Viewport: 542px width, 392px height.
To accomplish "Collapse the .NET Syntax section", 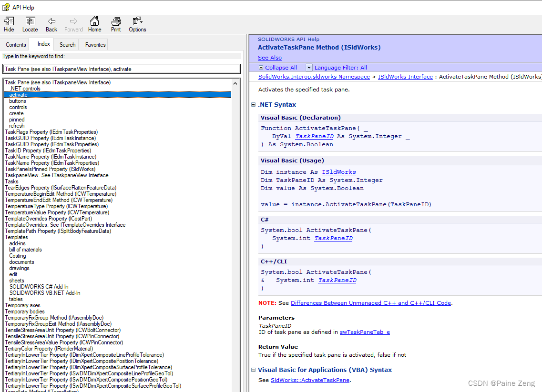I will click(x=254, y=104).
